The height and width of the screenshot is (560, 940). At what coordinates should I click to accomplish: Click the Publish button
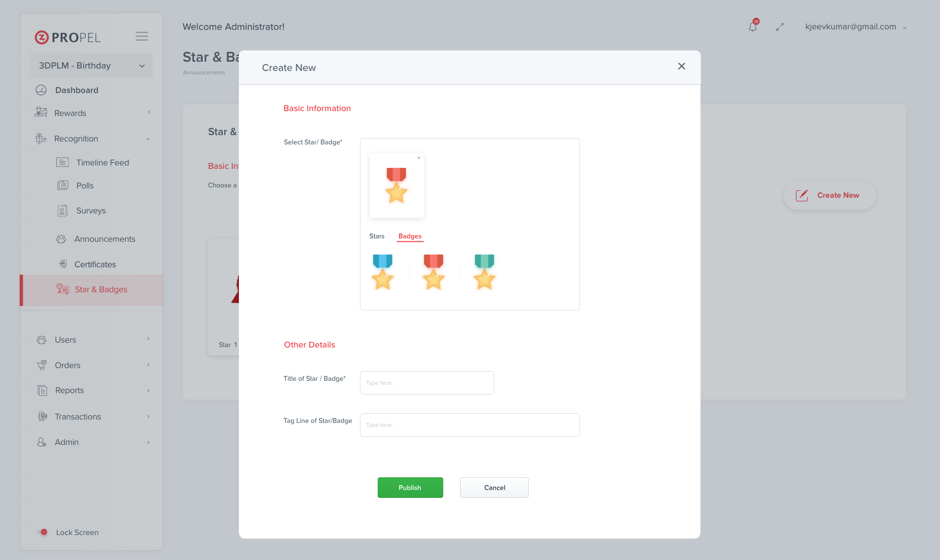tap(410, 488)
